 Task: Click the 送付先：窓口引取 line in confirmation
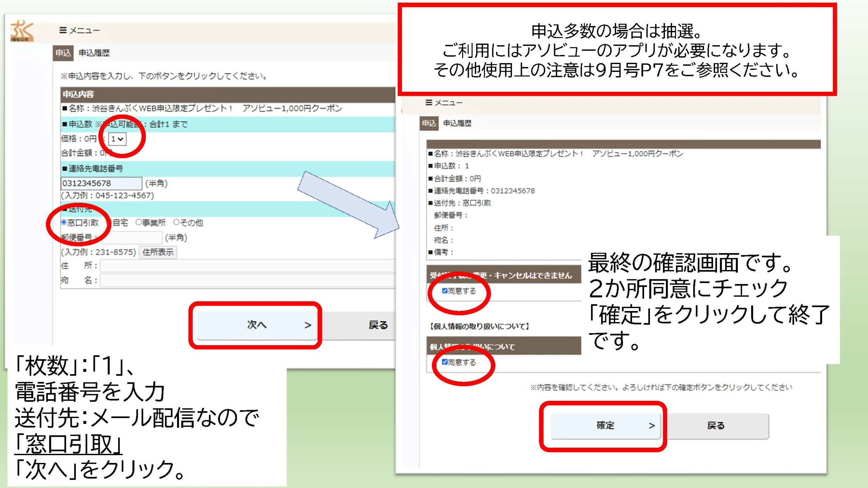460,203
